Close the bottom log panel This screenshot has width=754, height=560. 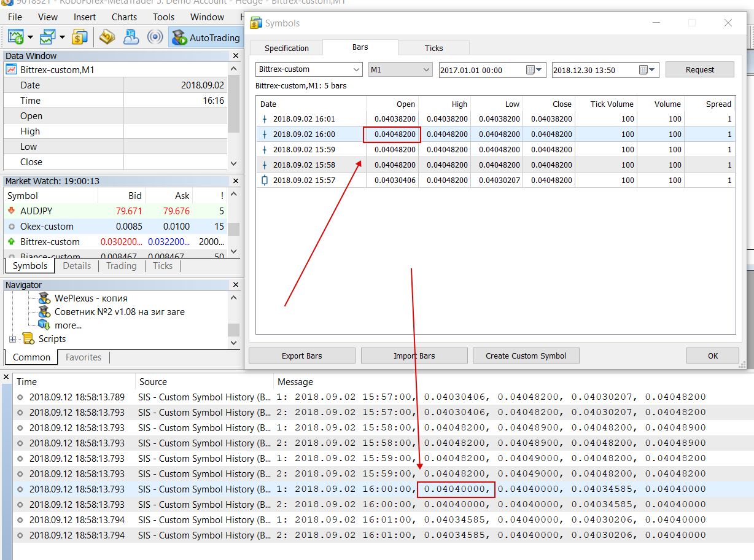pyautogui.click(x=6, y=377)
